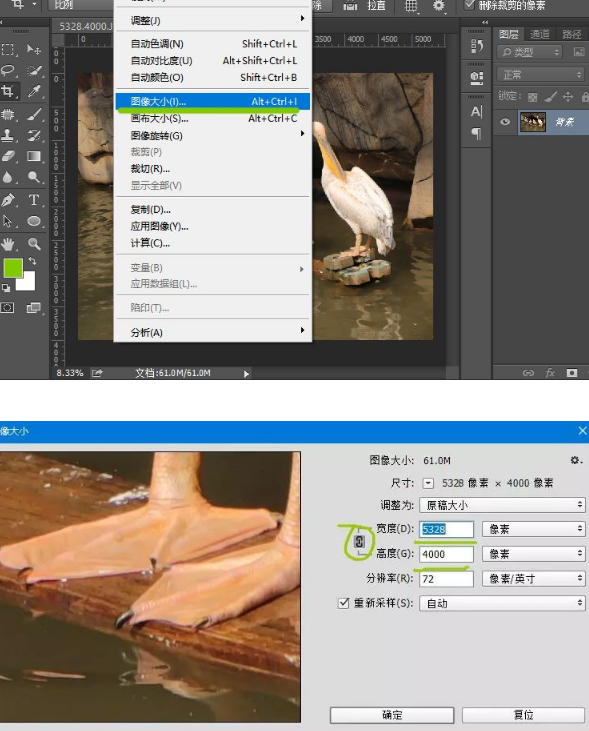The width and height of the screenshot is (589, 731).
Task: Toggle pixel layer filter in Layers panel
Action: (579, 52)
